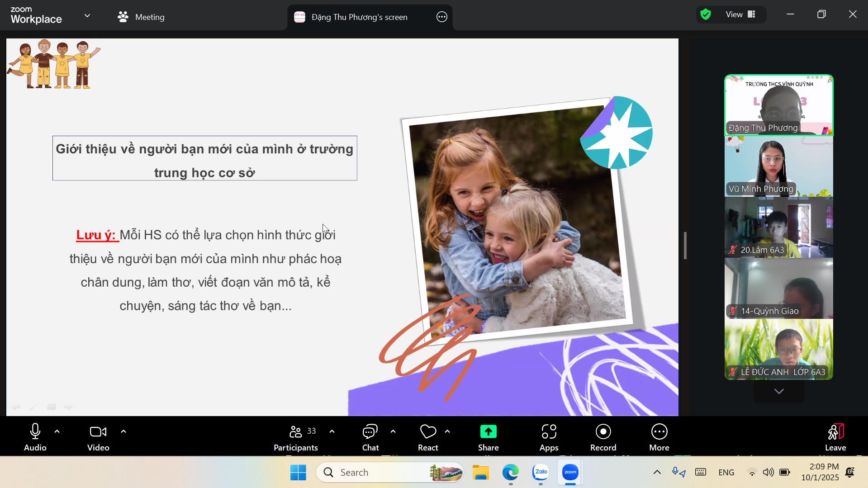This screenshot has width=868, height=488.
Task: Toggle microphone with the Audio button
Action: point(35,437)
